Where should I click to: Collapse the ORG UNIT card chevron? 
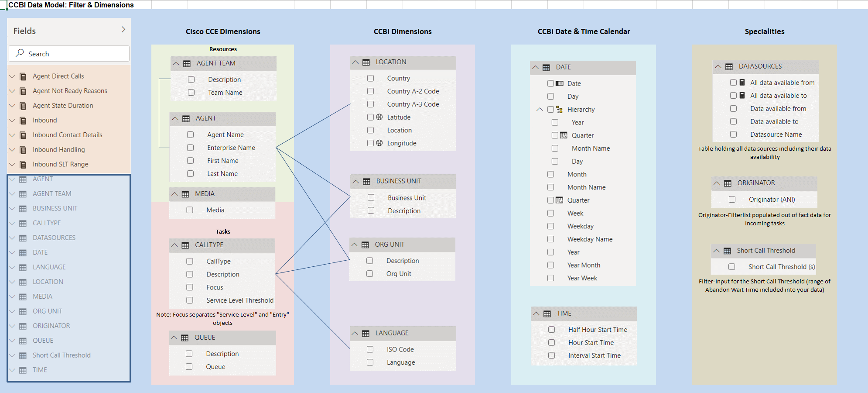[x=354, y=245]
